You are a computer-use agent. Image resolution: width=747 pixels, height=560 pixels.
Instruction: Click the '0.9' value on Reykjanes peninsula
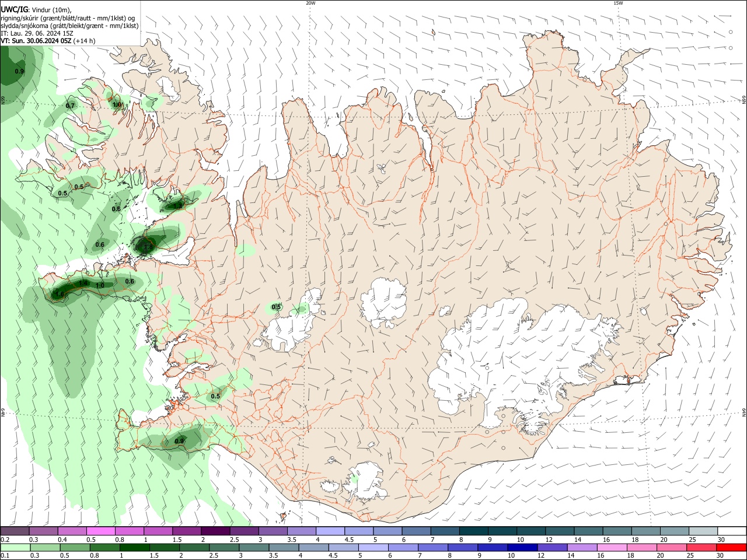pyautogui.click(x=180, y=442)
